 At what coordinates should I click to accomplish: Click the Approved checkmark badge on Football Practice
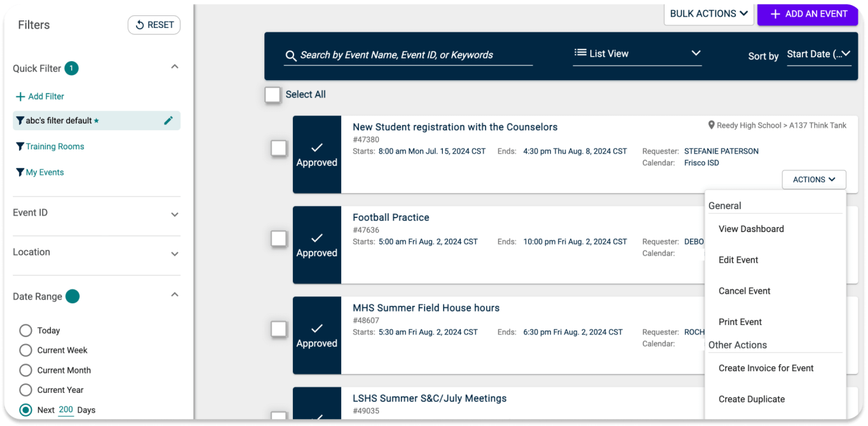[316, 244]
